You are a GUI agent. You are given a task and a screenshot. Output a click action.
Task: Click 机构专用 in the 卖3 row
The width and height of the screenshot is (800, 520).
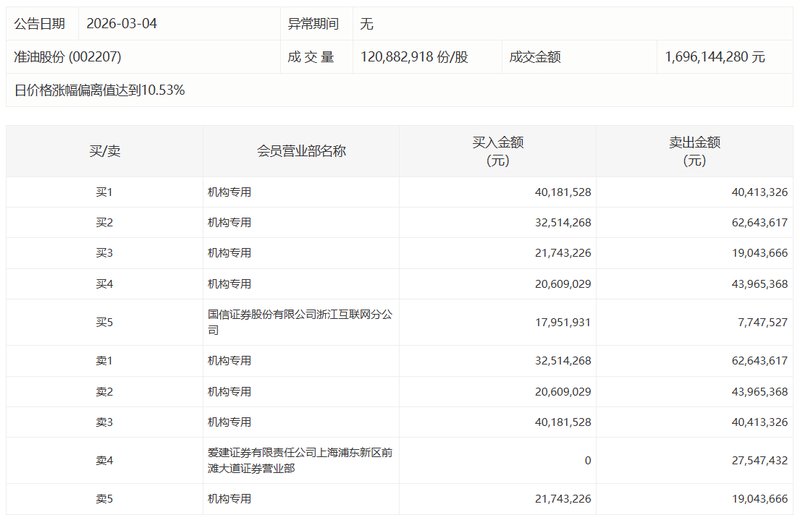click(230, 422)
